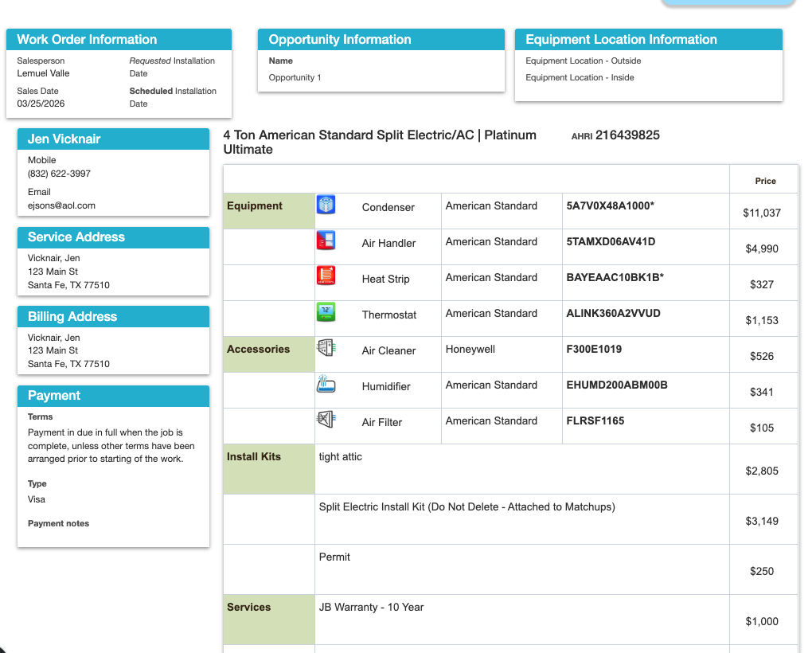
Task: Click the mobile number (832) 622-3997
Action: (x=59, y=174)
